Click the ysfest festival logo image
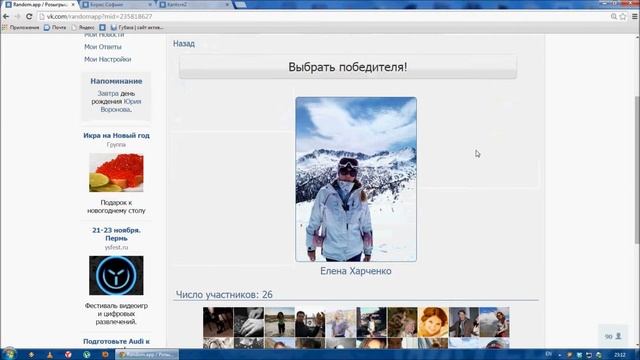 tap(116, 276)
